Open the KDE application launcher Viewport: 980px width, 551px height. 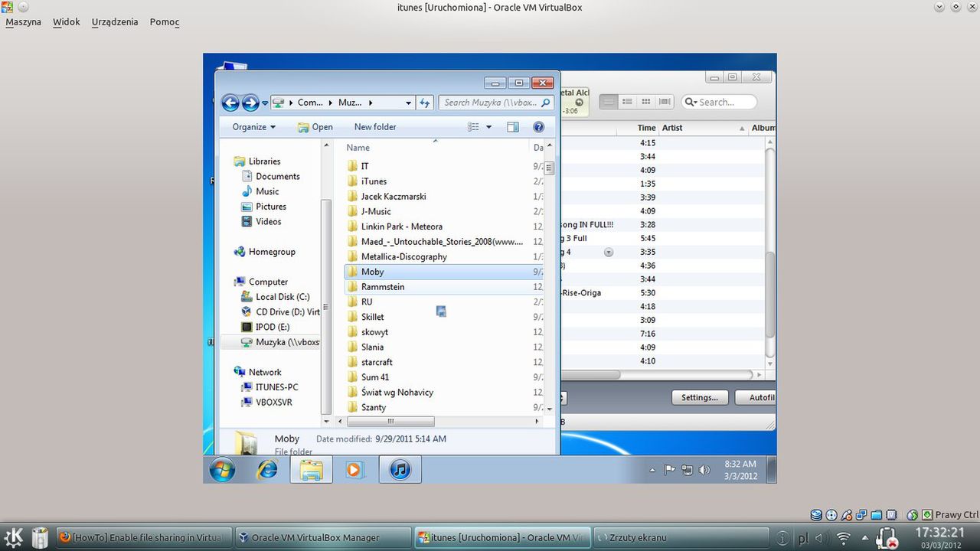(13, 537)
